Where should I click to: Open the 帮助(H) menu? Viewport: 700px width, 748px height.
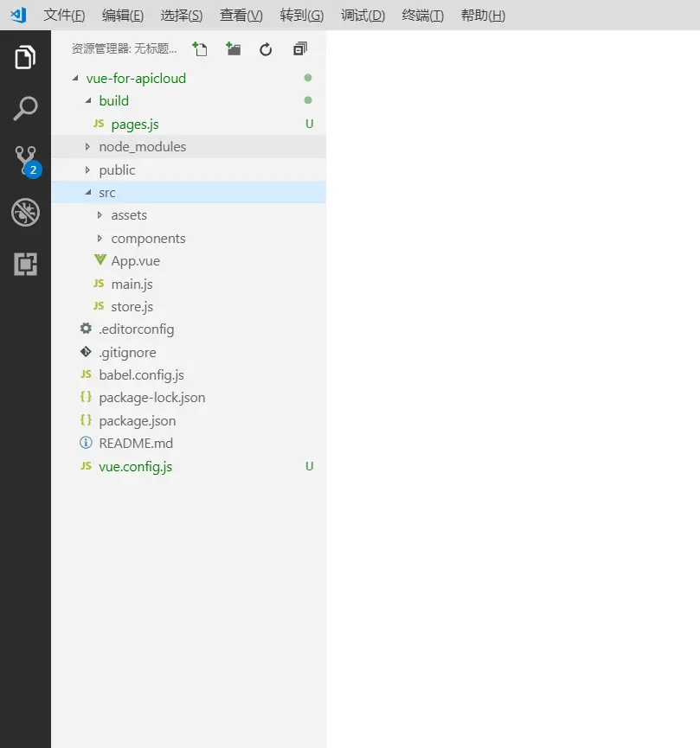[x=483, y=16]
